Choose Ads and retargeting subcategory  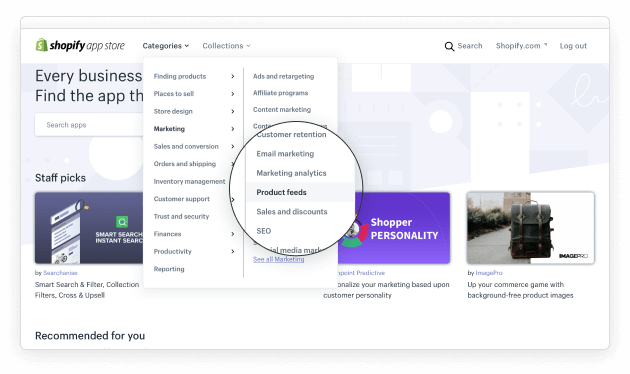click(283, 76)
